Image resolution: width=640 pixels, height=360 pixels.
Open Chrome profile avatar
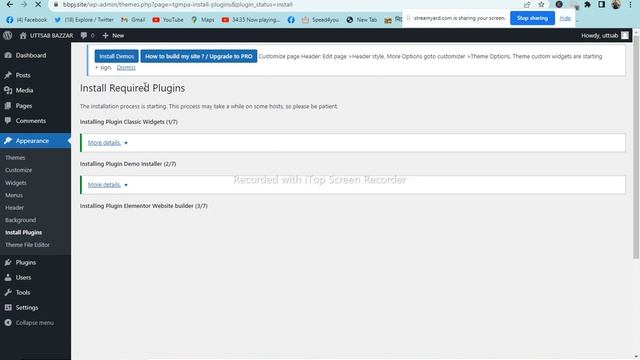(x=616, y=4)
